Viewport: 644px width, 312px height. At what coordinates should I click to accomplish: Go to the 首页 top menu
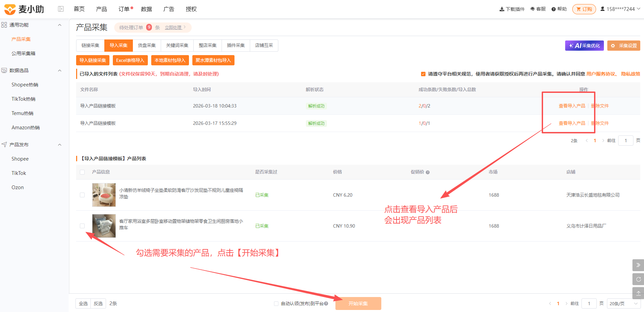[79, 9]
